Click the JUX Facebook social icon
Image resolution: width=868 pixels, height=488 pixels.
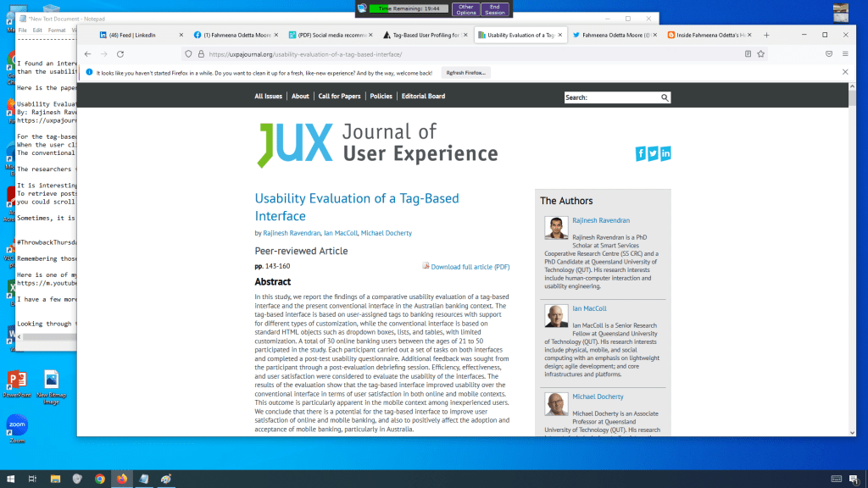click(641, 153)
